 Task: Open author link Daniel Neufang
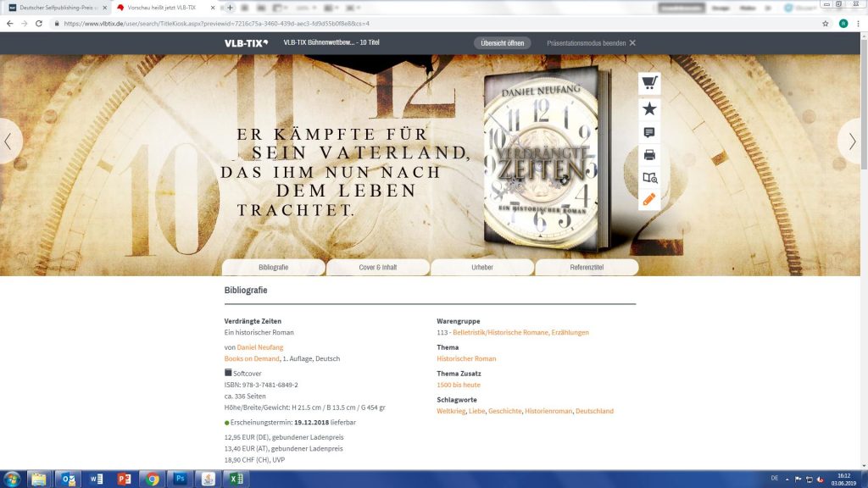pyautogui.click(x=260, y=347)
